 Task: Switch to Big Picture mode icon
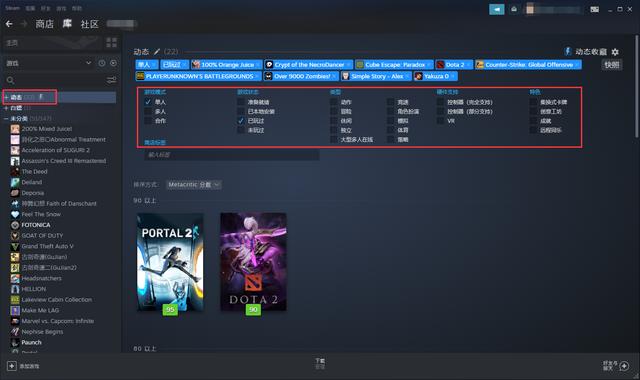coord(595,9)
